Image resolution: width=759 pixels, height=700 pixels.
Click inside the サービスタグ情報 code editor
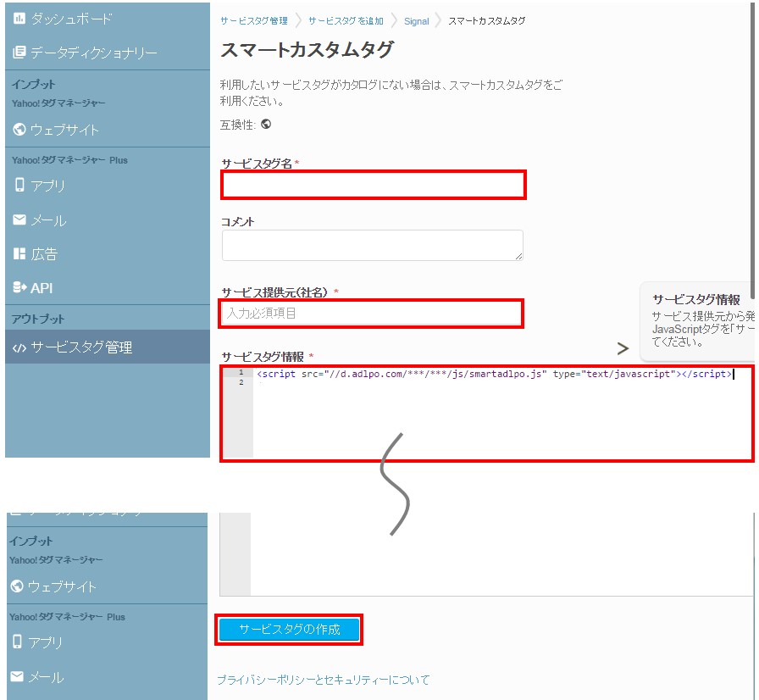487,414
